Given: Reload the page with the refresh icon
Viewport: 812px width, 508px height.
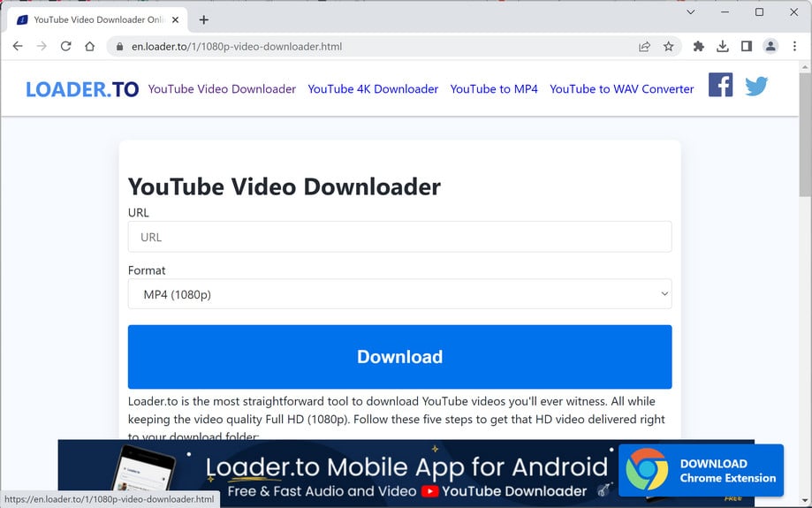Looking at the screenshot, I should point(65,46).
